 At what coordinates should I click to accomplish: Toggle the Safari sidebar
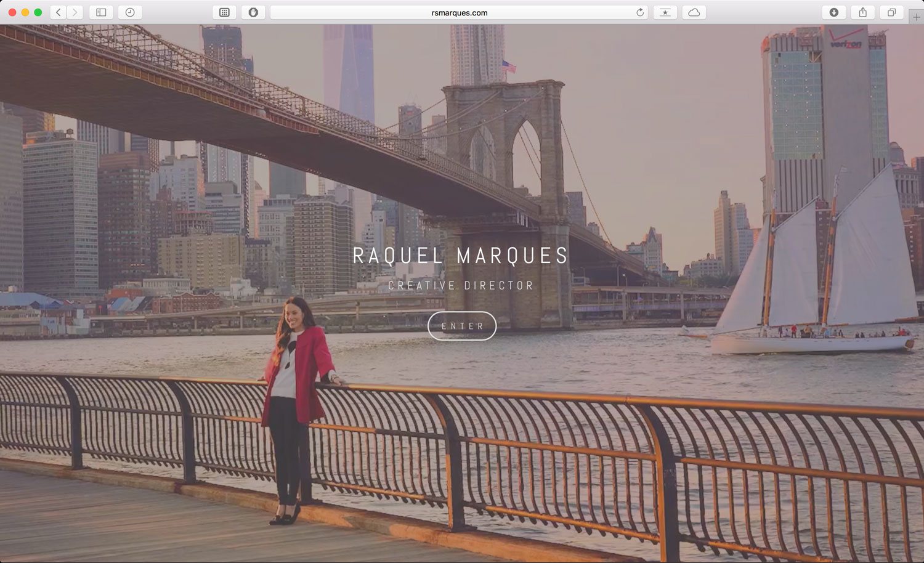tap(101, 12)
